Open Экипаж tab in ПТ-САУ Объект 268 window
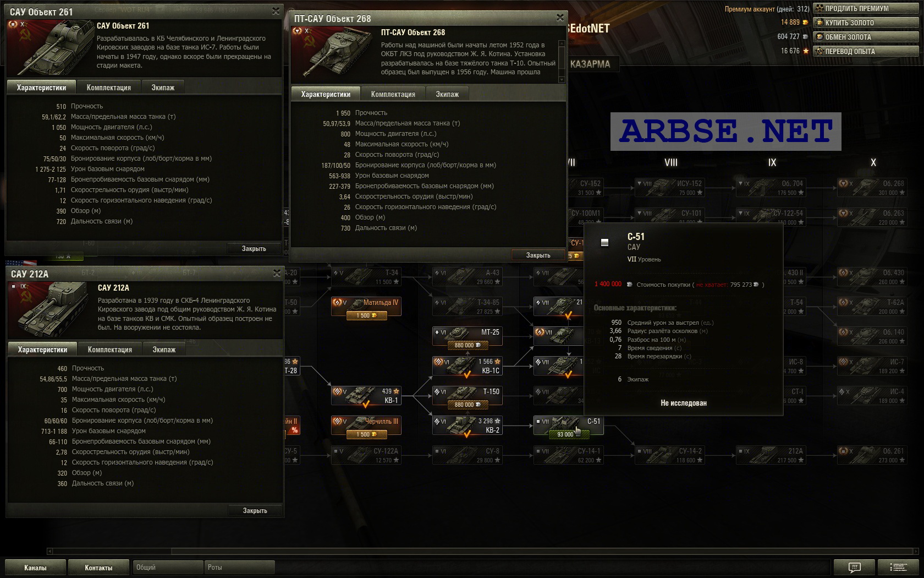The width and height of the screenshot is (924, 578). click(447, 94)
